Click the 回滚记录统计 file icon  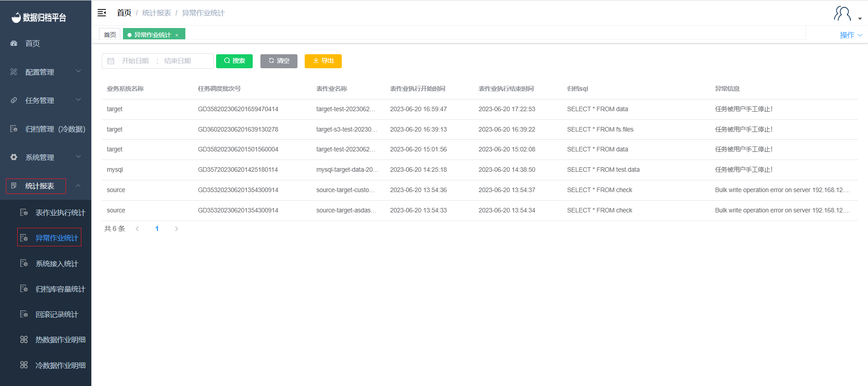[x=24, y=314]
